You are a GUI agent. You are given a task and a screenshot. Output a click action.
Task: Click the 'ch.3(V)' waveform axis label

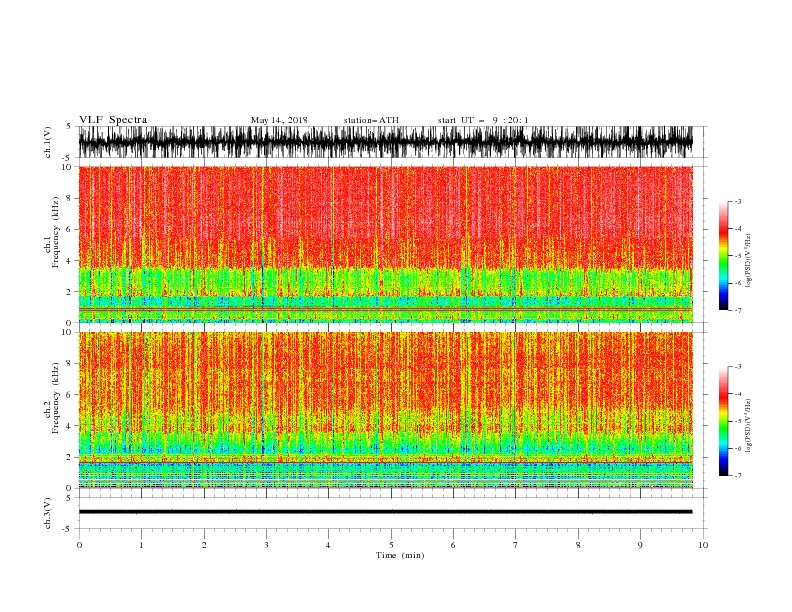point(48,513)
